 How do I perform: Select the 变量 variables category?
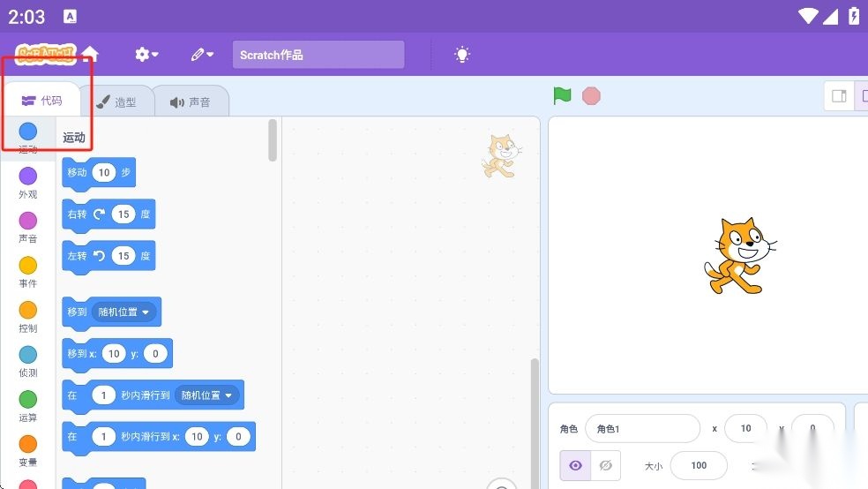click(x=27, y=451)
